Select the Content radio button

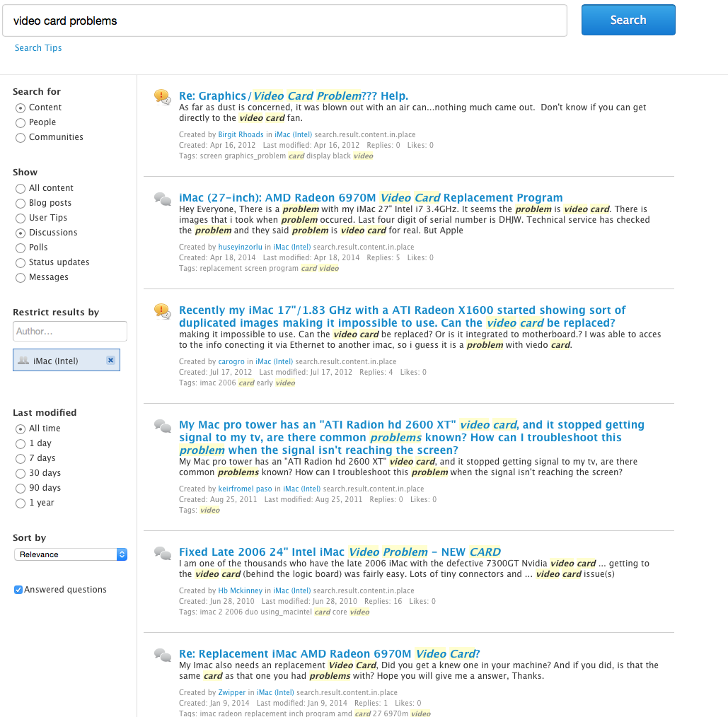[x=21, y=107]
